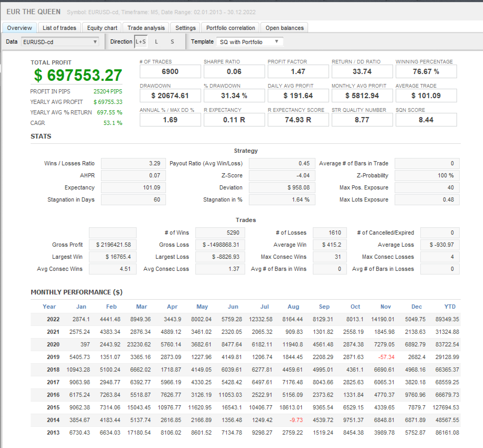Open the Settings tab
483x448 pixels.
(x=185, y=28)
